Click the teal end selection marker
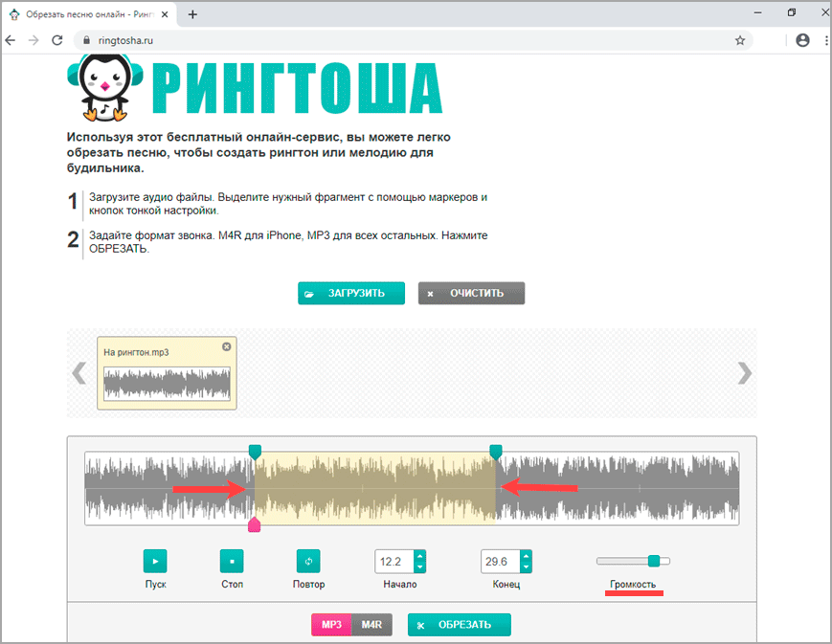This screenshot has height=644, width=832. [496, 452]
